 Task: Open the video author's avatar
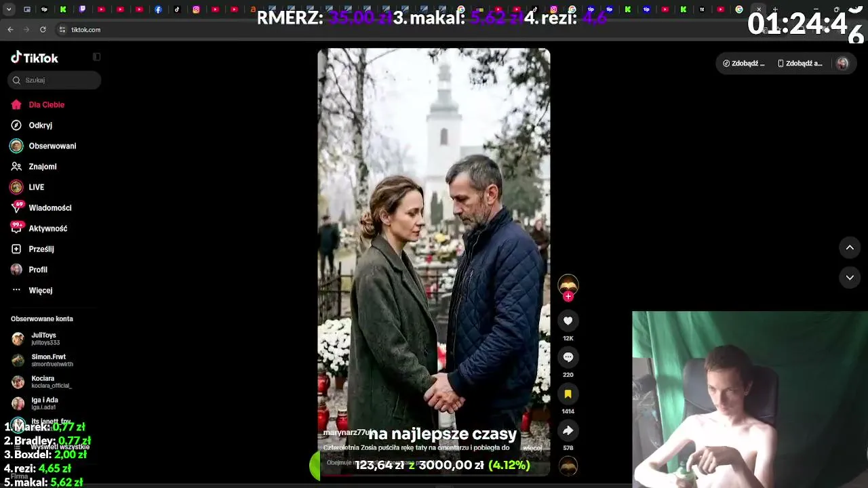568,284
